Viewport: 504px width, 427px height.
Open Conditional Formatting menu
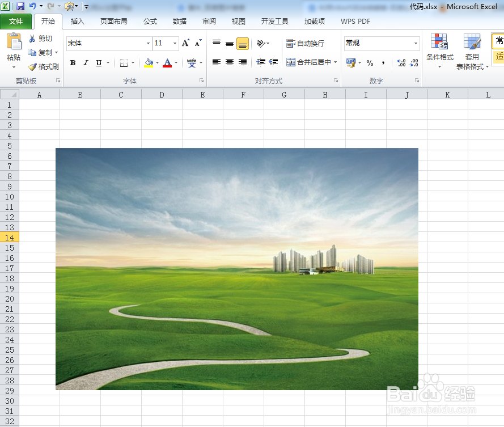click(x=439, y=51)
